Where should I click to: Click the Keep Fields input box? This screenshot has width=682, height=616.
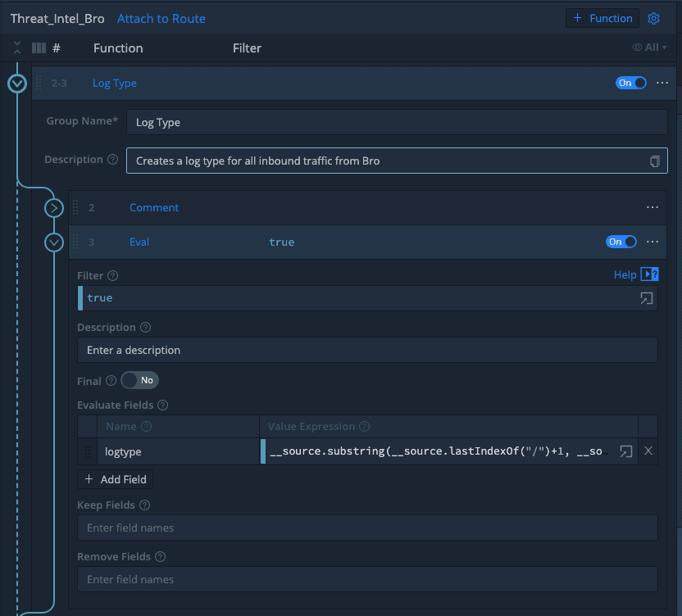(x=367, y=528)
